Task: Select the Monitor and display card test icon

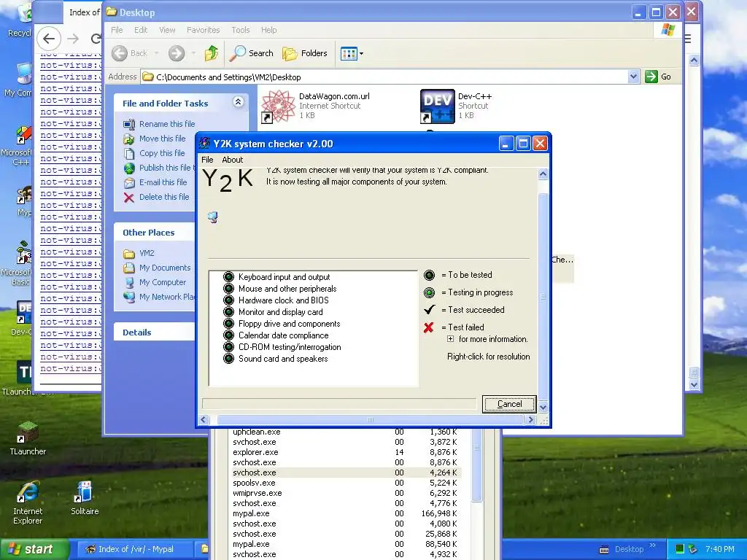Action: coord(228,312)
